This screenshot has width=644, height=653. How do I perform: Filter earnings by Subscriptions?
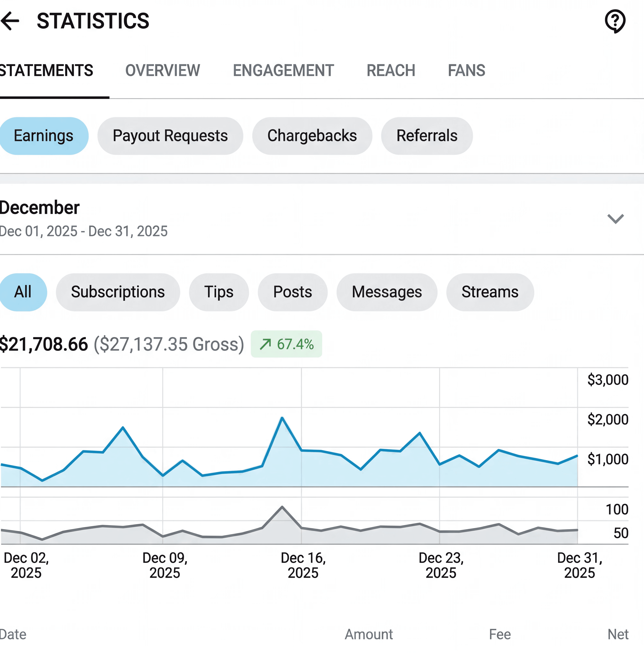[118, 292]
